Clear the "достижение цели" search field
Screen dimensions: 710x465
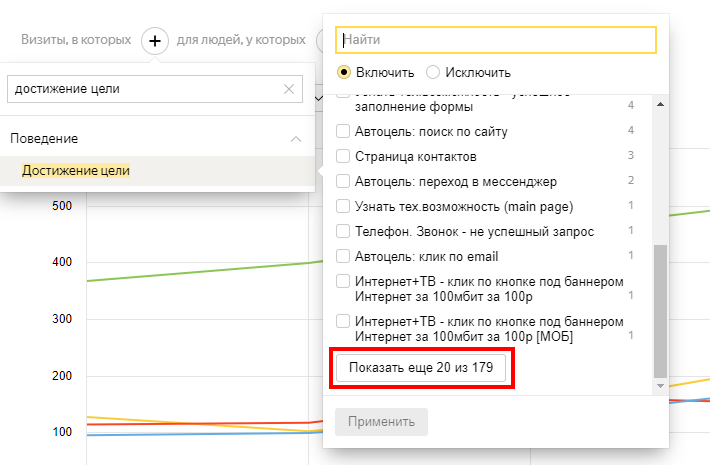289,90
